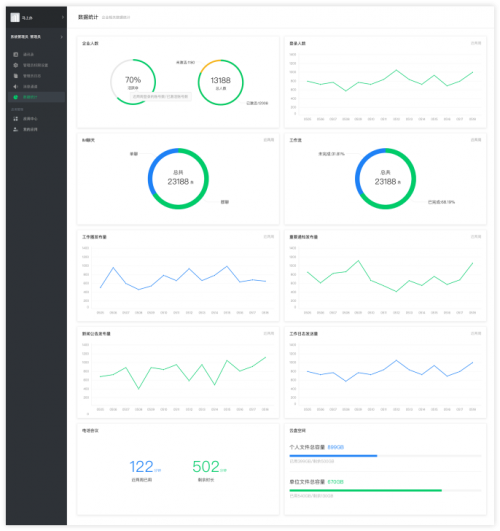500x531 pixels.
Task: Click the blue 122 conference minutes figure
Action: [x=141, y=467]
